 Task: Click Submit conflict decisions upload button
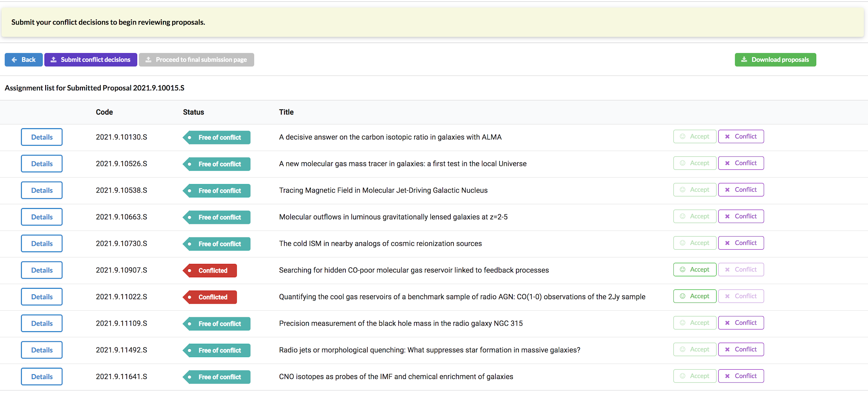[x=91, y=60]
